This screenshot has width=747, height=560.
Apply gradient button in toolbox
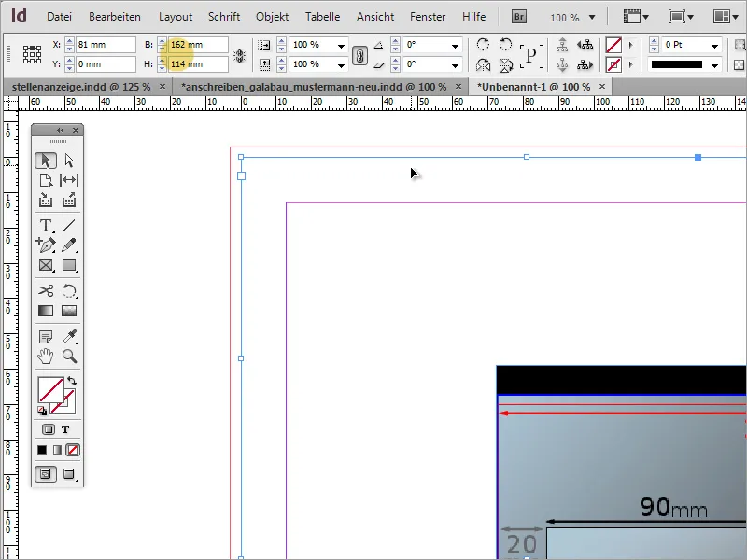tap(57, 450)
